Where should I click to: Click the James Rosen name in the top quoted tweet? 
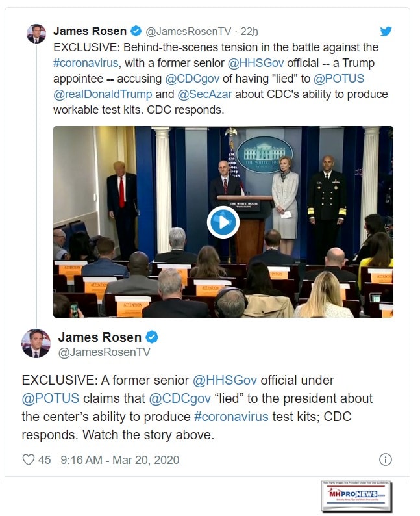[x=90, y=31]
